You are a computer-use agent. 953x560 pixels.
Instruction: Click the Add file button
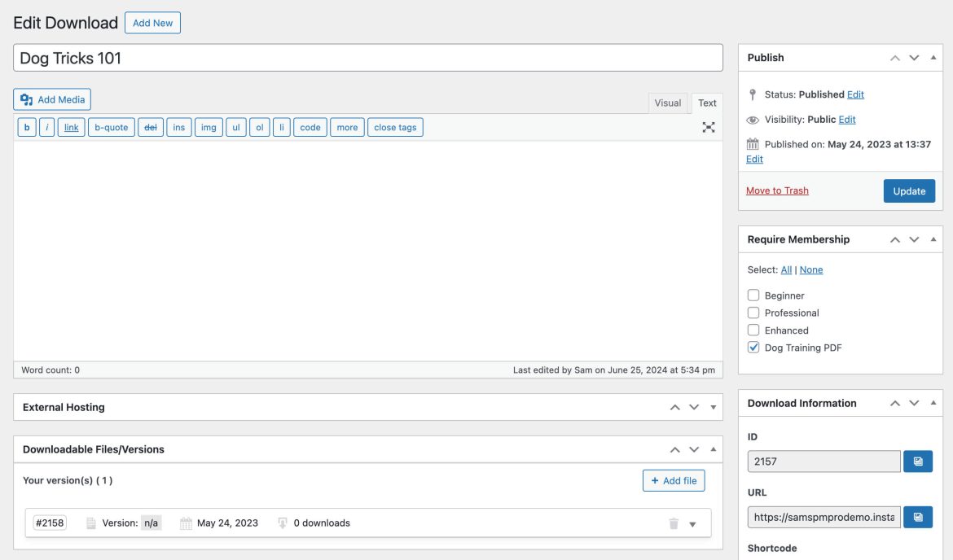pyautogui.click(x=674, y=480)
